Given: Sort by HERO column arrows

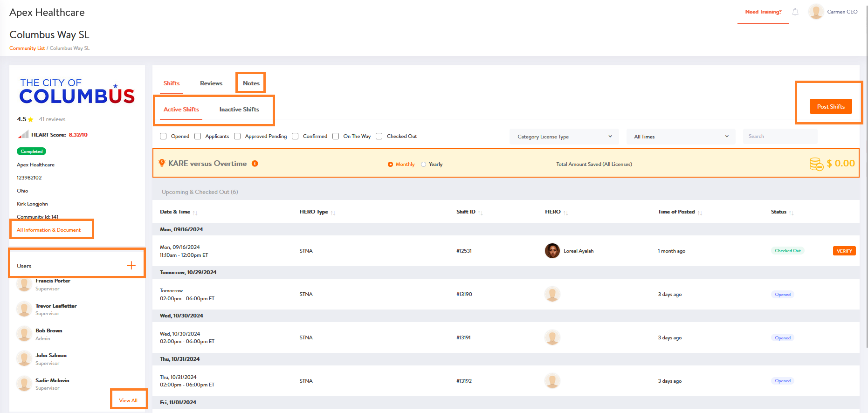Looking at the screenshot, I should click(x=566, y=213).
